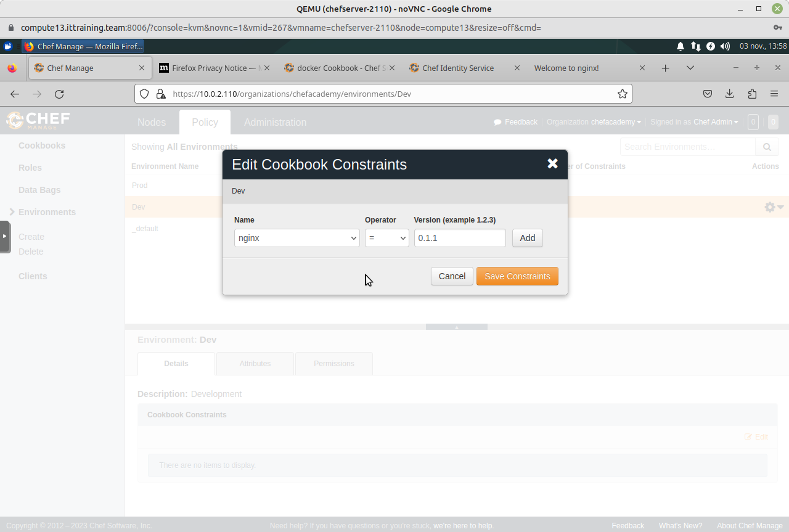Image resolution: width=789 pixels, height=532 pixels.
Task: Click the Firefox View icon
Action: click(12, 68)
